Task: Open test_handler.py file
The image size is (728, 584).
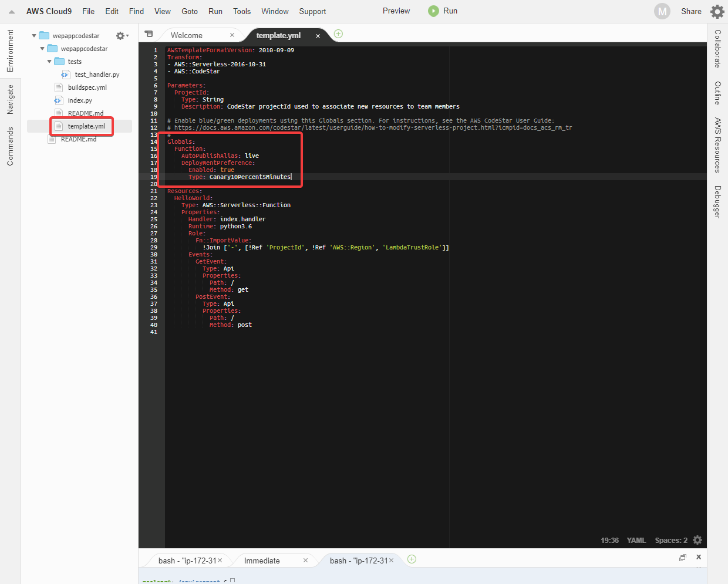Action: 97,75
